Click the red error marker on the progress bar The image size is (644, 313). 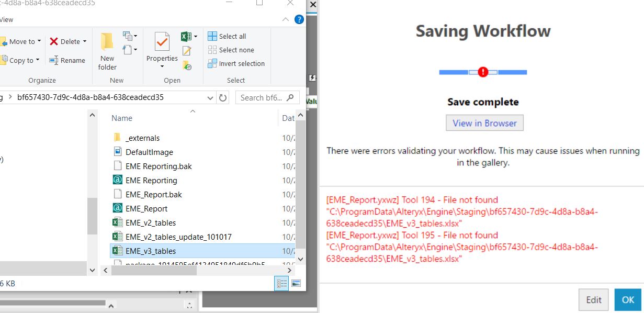click(x=483, y=71)
